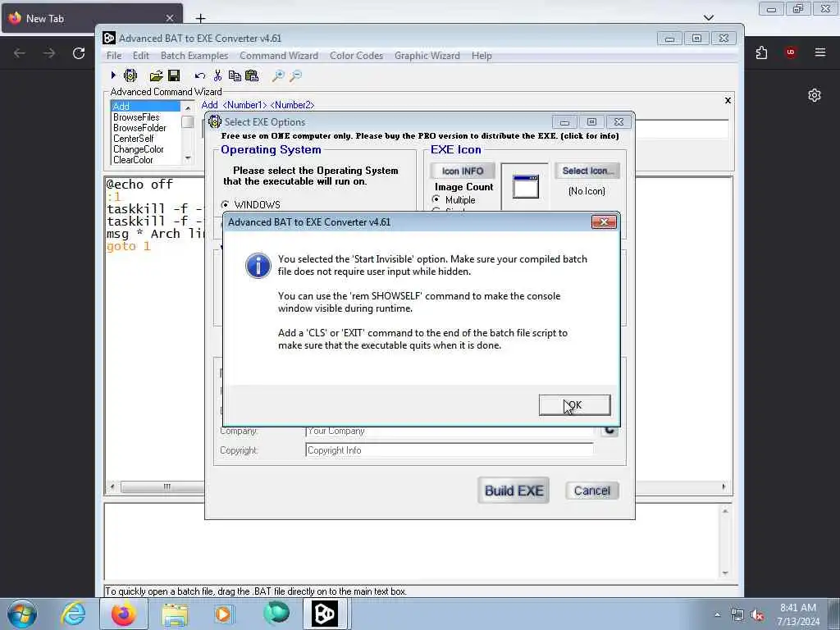Open new tab page settings gear
This screenshot has width=840, height=630.
815,95
